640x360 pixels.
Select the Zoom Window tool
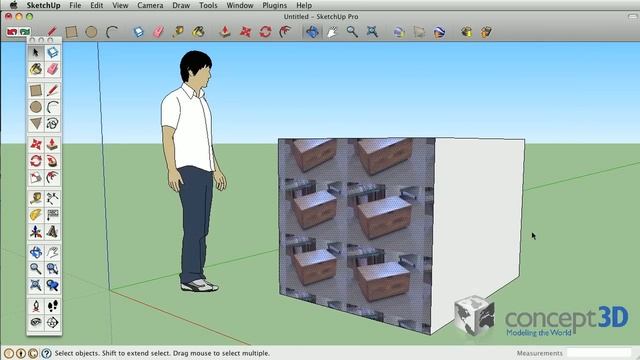coord(53,269)
